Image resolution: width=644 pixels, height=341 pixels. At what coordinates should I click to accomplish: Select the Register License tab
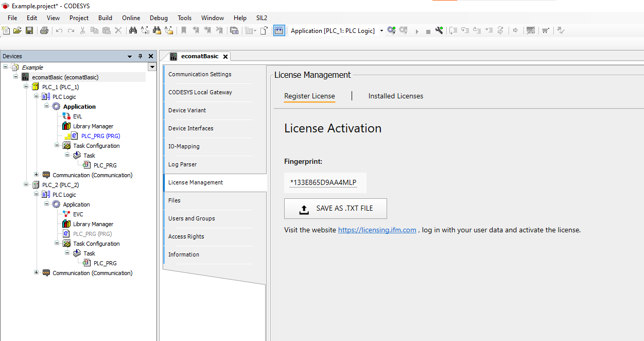[x=309, y=96]
